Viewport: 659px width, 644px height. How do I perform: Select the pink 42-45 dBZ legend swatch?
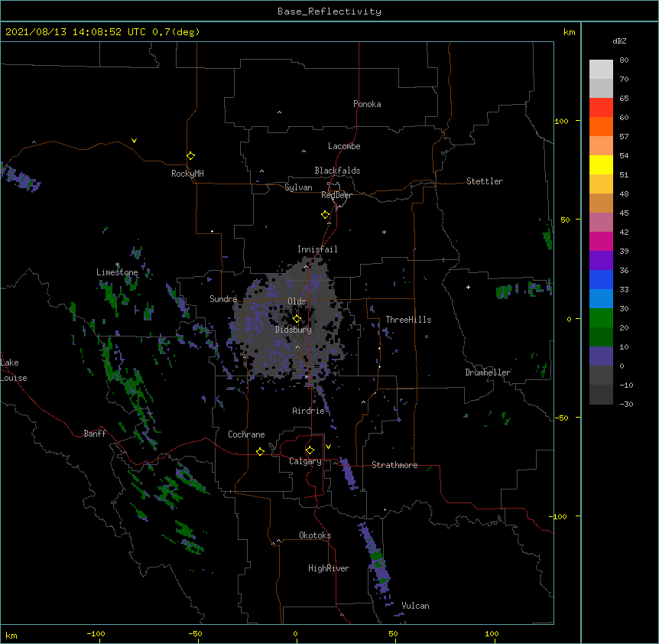pos(601,223)
